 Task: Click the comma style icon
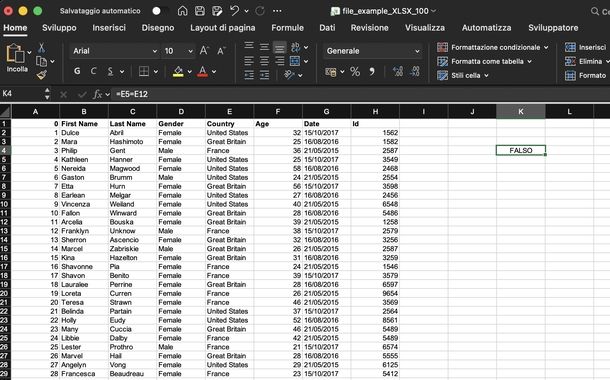click(372, 72)
